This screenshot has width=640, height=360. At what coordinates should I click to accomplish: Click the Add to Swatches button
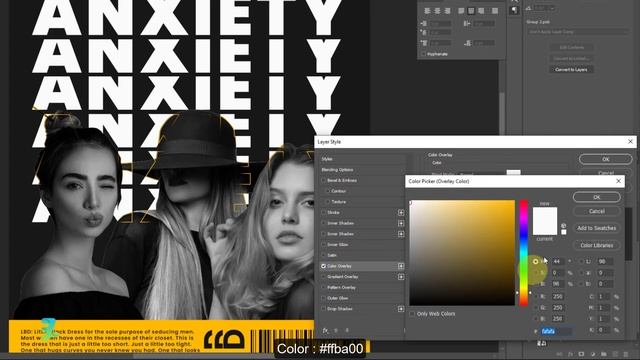click(597, 228)
